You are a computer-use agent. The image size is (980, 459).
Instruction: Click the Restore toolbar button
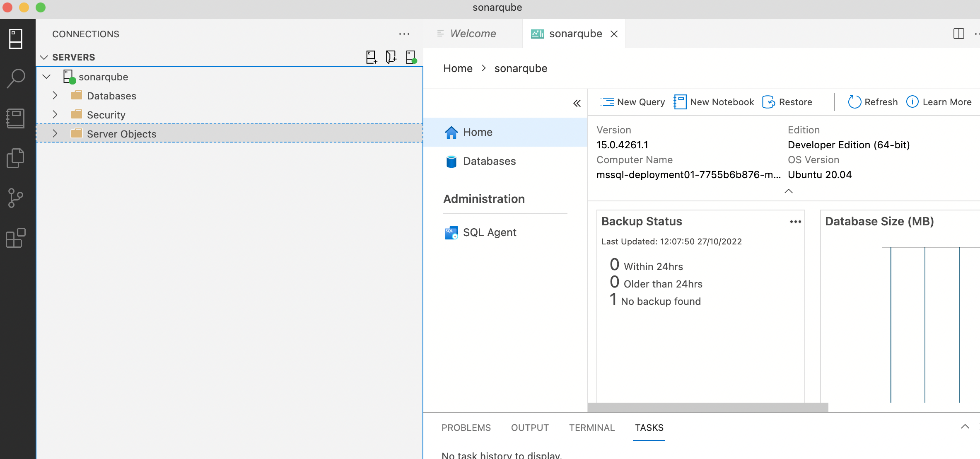[787, 102]
